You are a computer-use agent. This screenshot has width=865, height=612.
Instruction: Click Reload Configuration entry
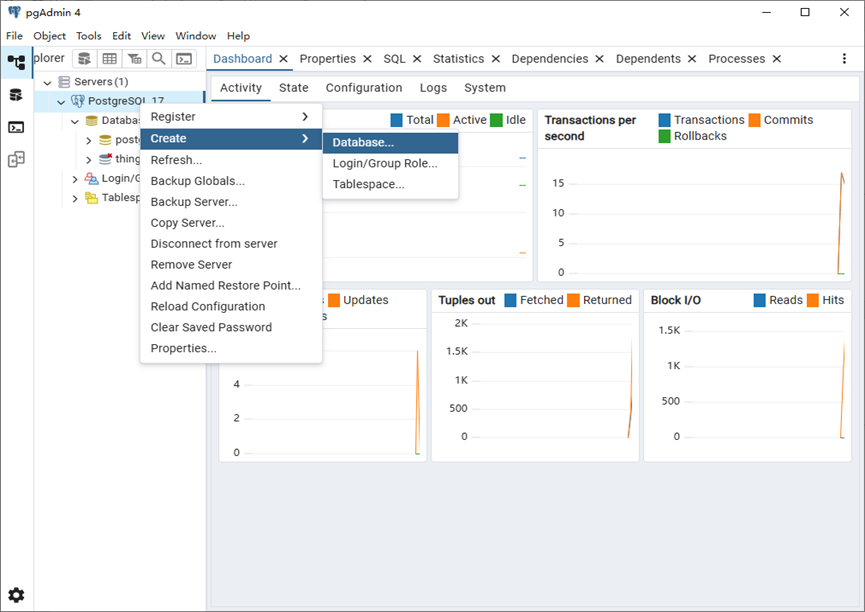click(x=231, y=307)
